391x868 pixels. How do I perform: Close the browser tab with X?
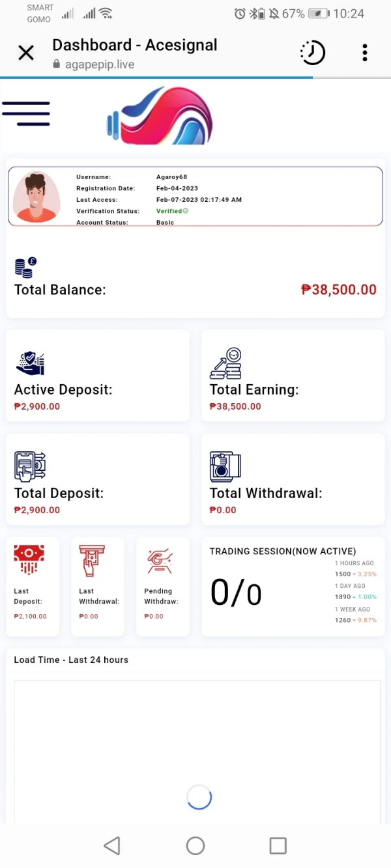point(26,53)
